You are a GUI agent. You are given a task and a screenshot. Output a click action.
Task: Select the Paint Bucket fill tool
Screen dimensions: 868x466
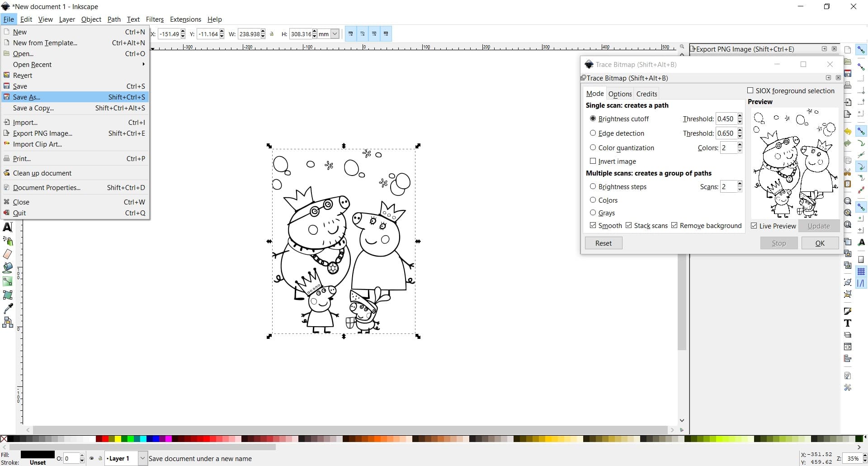coord(8,268)
